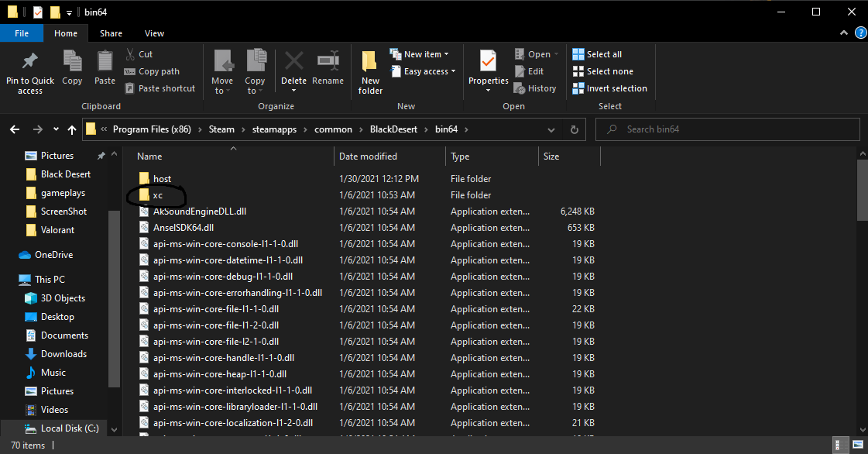Go up one folder with Up arrow

(72, 129)
